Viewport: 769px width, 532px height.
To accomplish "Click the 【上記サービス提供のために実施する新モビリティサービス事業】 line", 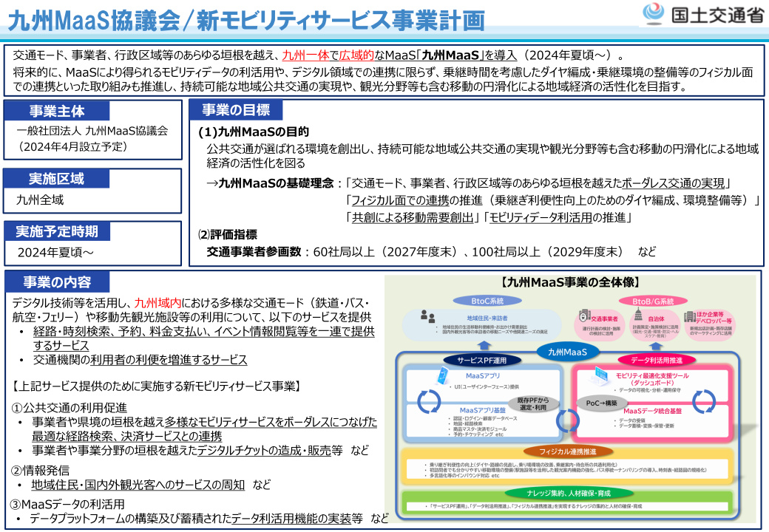I will (157, 386).
